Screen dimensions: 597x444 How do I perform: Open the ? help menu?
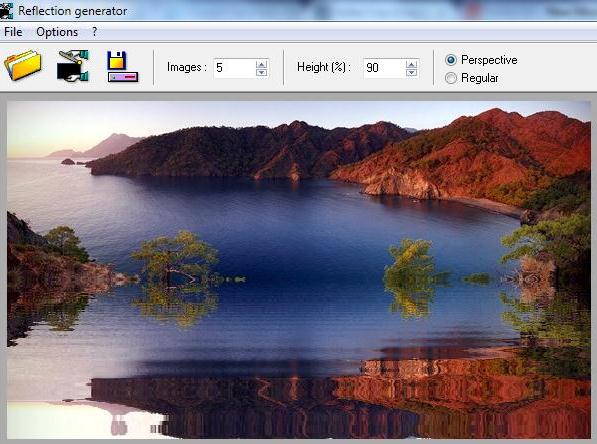(94, 32)
